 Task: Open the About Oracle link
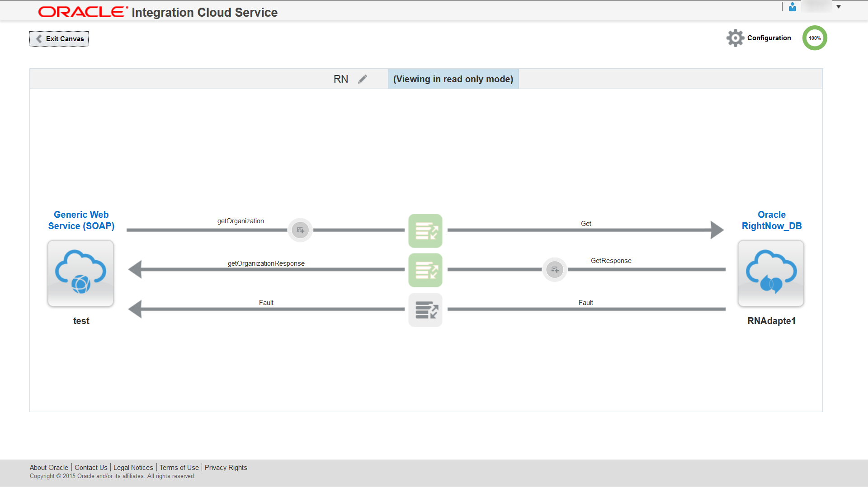(48, 467)
